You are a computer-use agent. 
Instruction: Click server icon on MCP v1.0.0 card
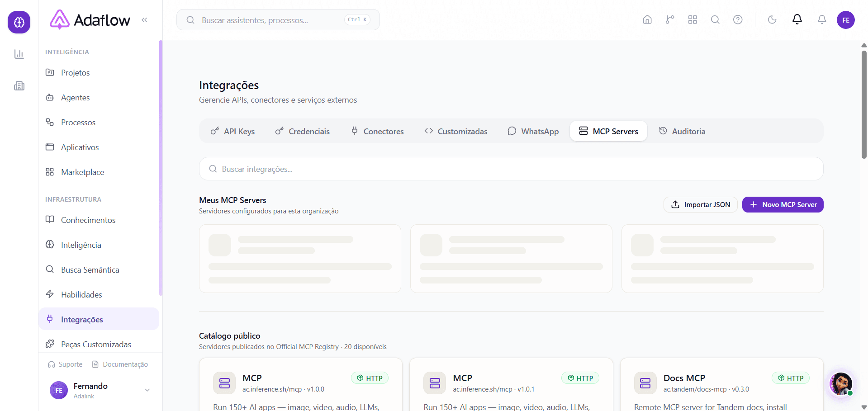224,383
